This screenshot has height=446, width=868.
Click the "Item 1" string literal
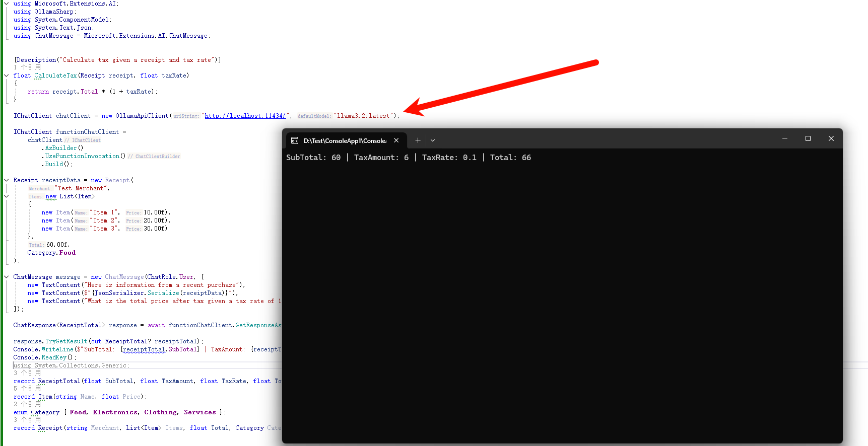(104, 212)
